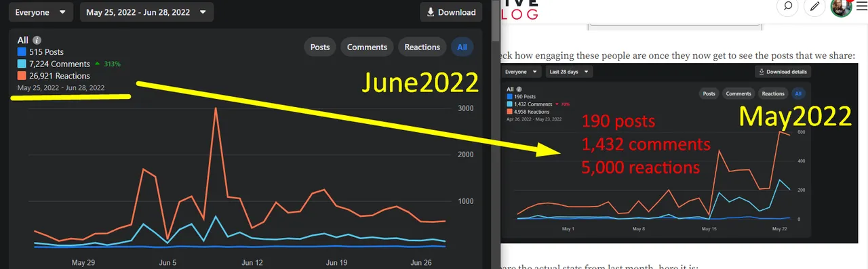Click the '7,224 Comments' legend text
Viewport: 868px width, 269px height.
click(x=60, y=64)
